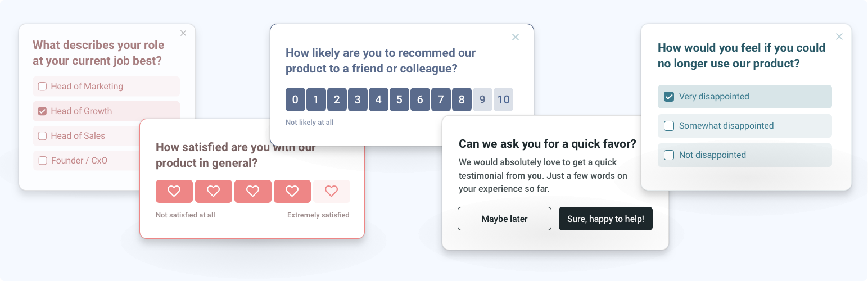
Task: Uncheck the Very disappointed option
Action: click(x=669, y=97)
